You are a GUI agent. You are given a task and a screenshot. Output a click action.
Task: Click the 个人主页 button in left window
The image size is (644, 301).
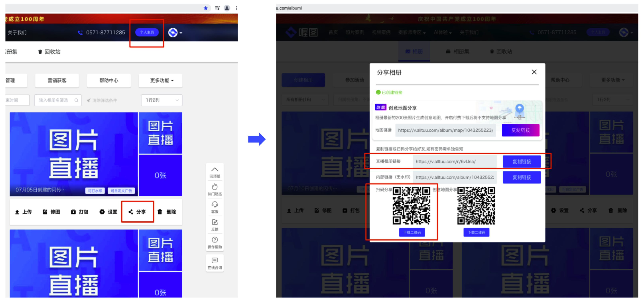[x=147, y=32]
